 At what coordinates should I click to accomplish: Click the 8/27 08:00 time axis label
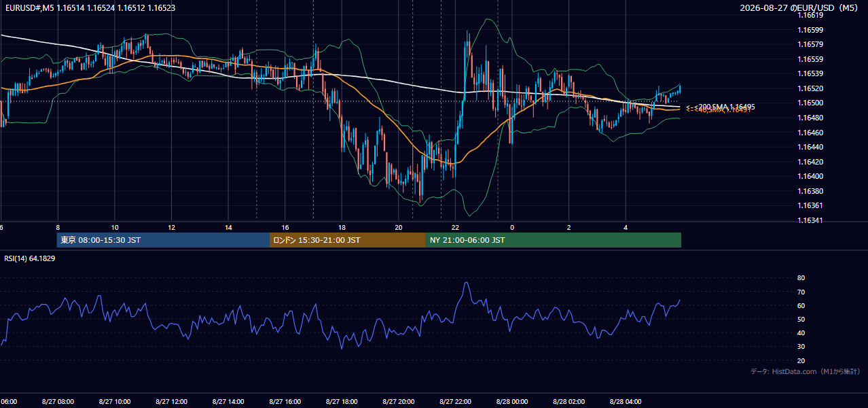tap(58, 402)
